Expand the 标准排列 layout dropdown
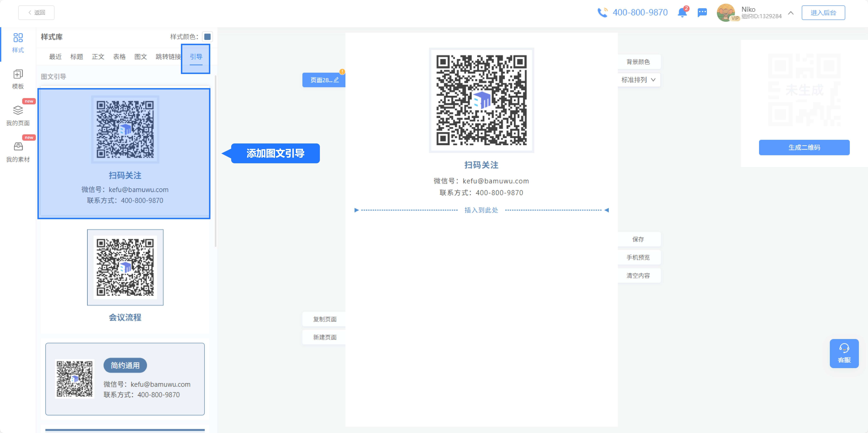The image size is (868, 433). click(639, 80)
